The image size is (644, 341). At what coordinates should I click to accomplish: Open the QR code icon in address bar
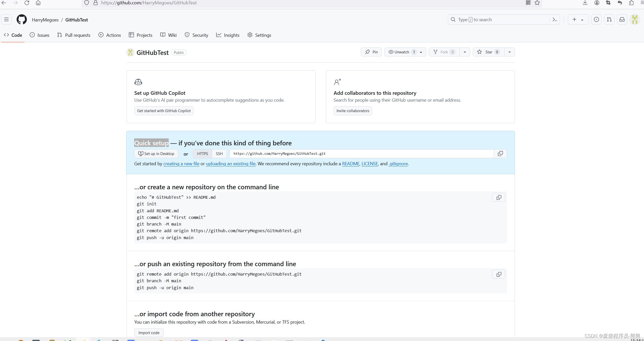[528, 3]
